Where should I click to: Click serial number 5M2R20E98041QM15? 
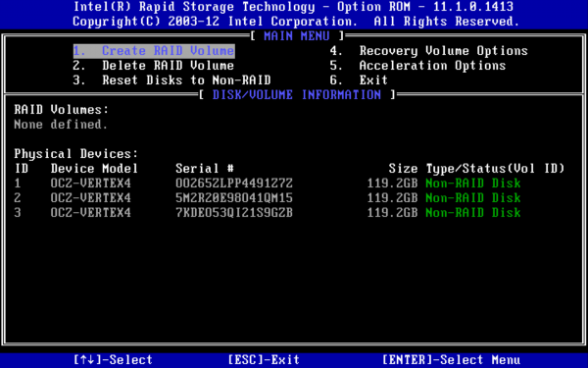pos(234,198)
